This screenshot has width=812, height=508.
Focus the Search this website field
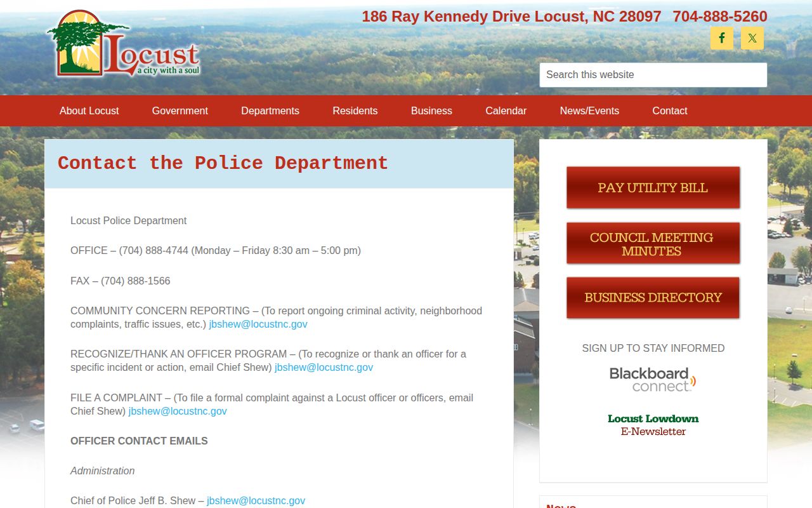(653, 75)
